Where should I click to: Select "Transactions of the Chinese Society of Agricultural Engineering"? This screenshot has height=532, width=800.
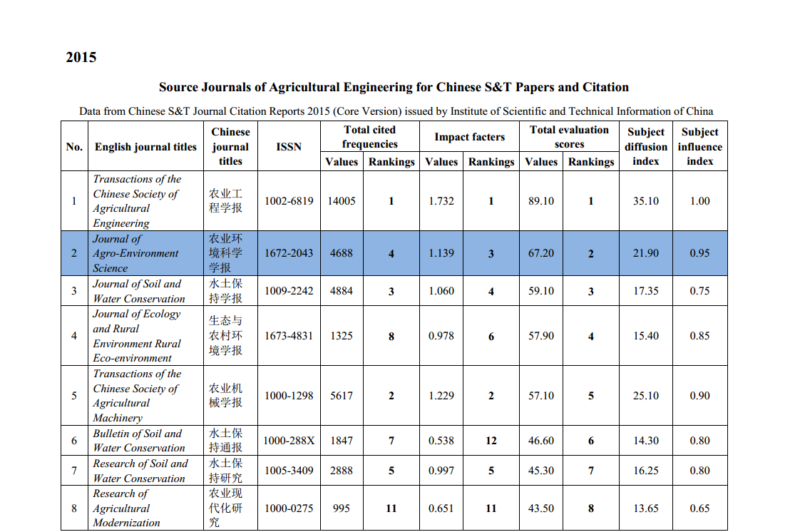137,201
